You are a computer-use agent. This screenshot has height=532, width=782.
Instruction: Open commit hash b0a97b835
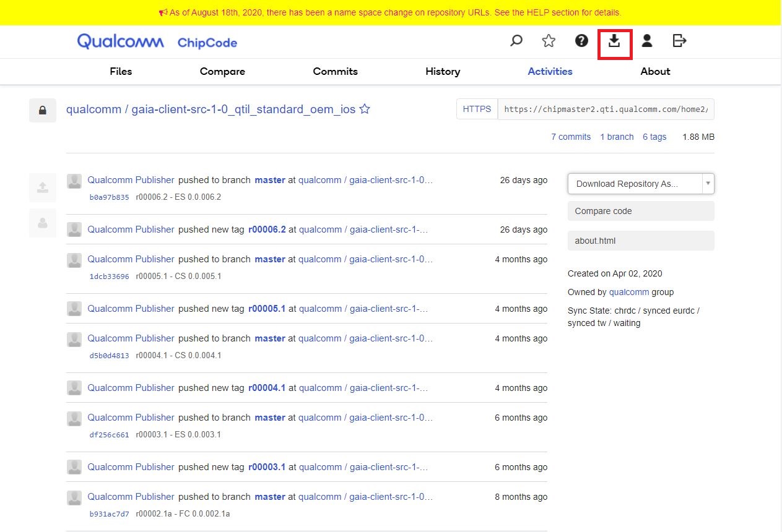click(x=110, y=197)
